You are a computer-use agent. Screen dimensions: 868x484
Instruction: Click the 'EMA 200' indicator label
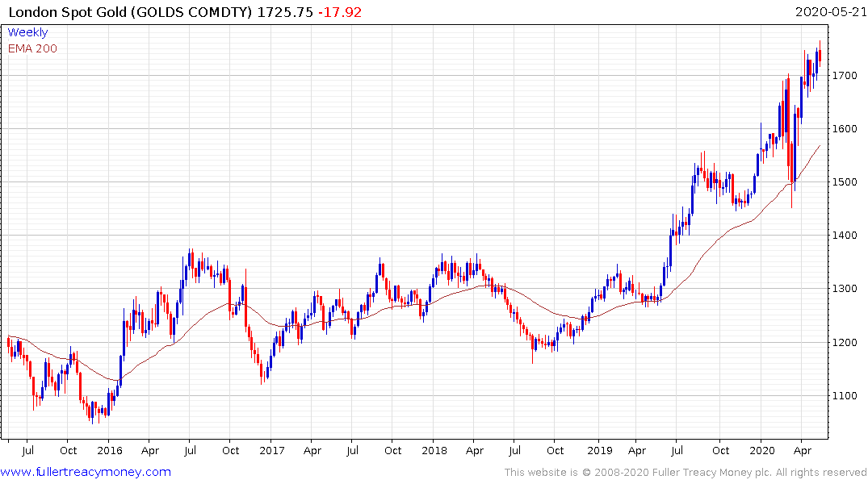coord(32,48)
